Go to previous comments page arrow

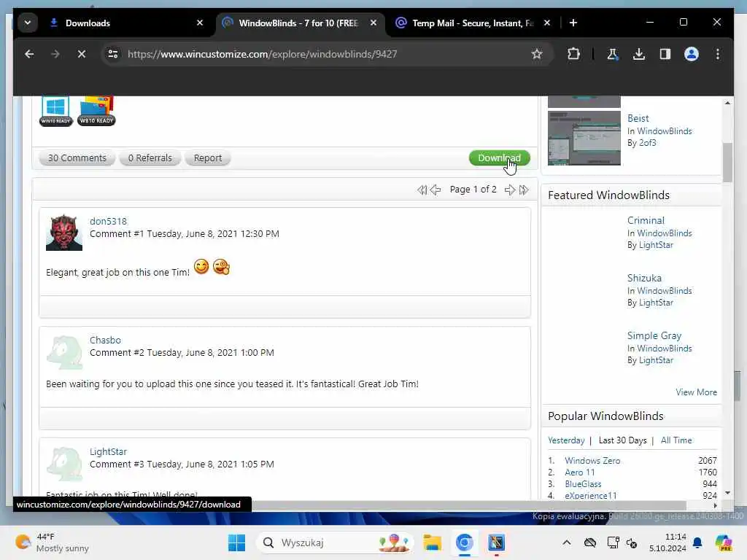pos(436,190)
